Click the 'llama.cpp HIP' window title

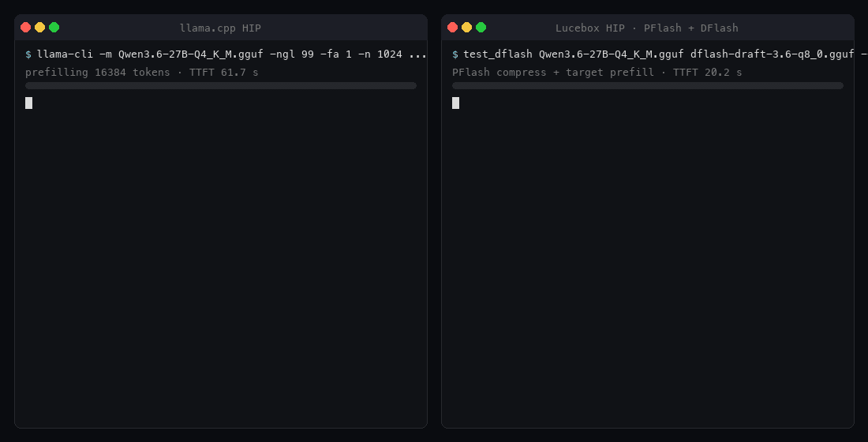(220, 28)
